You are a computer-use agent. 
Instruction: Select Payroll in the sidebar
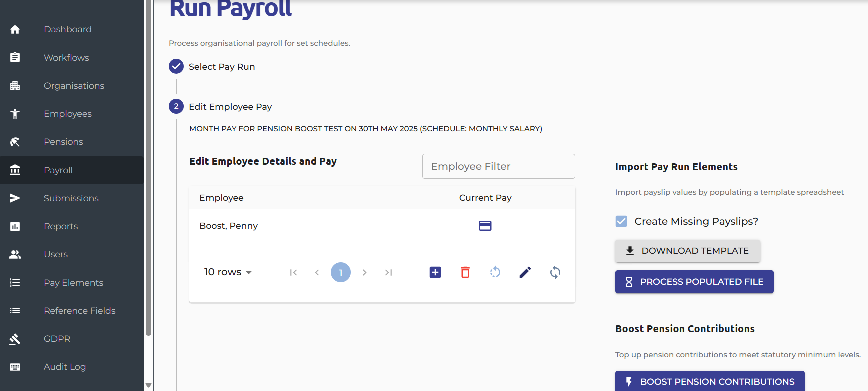click(72, 170)
